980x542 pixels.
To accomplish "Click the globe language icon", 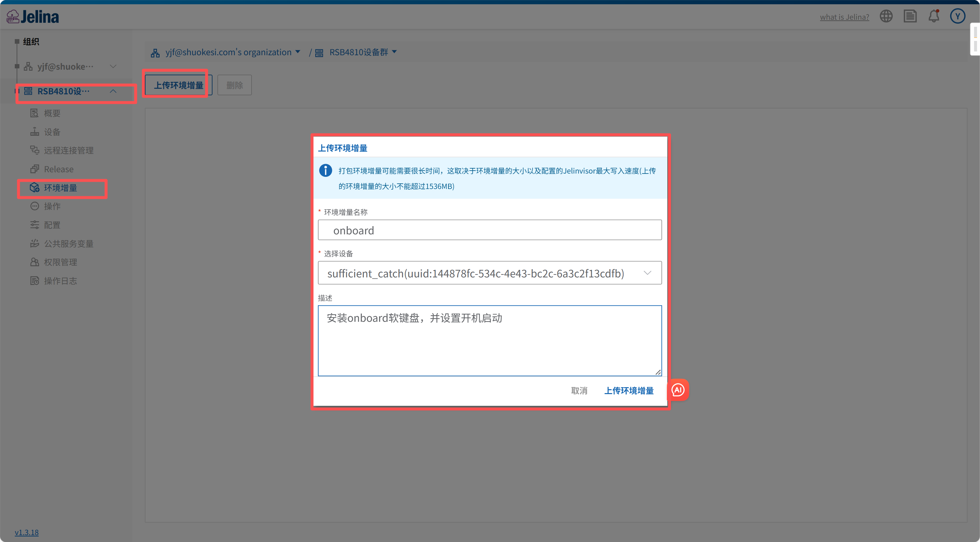I will [886, 16].
